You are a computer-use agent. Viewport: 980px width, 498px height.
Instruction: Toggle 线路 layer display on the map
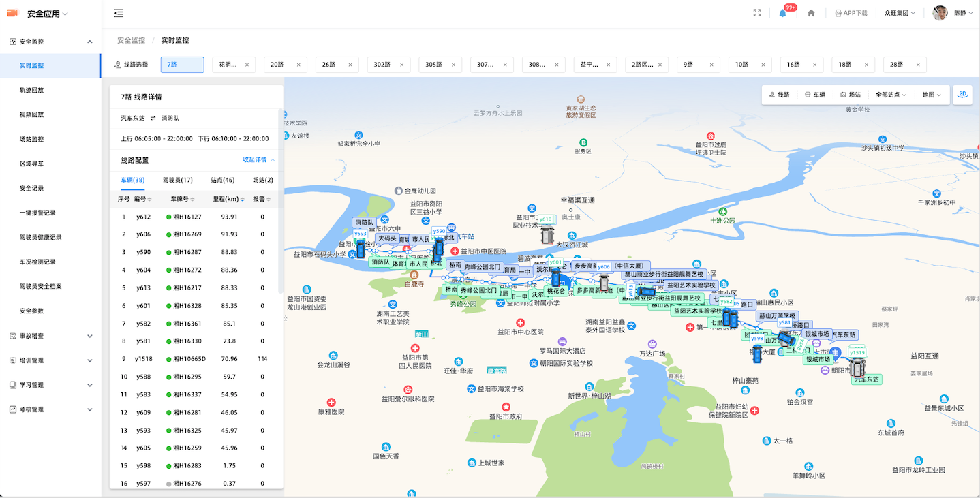tap(780, 95)
